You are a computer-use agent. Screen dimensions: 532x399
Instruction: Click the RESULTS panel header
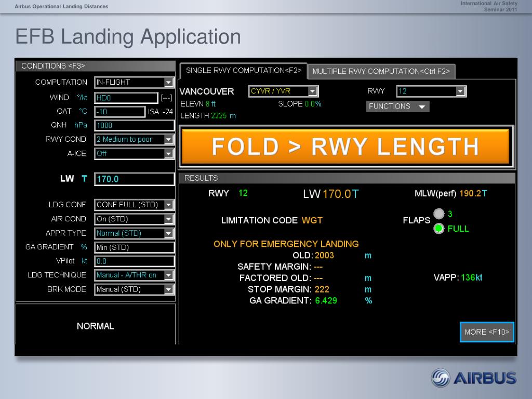pyautogui.click(x=347, y=178)
